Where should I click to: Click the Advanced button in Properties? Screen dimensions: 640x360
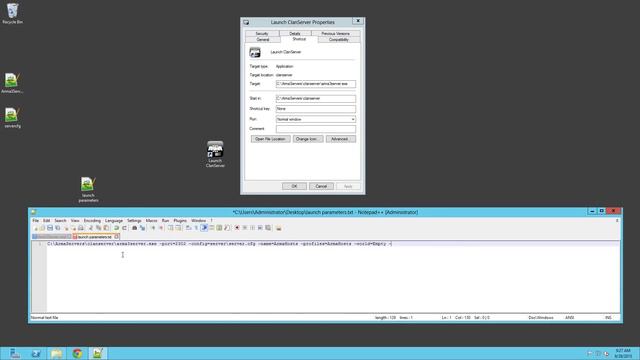tap(340, 139)
